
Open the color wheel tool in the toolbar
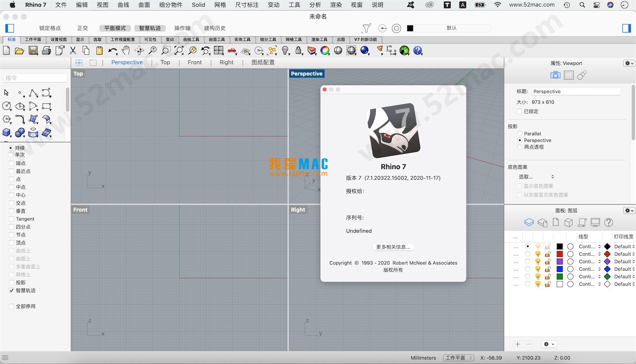pyautogui.click(x=325, y=51)
